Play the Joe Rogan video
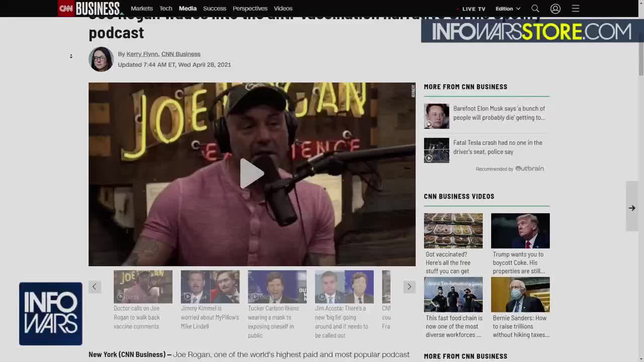The image size is (644, 362). pos(252,173)
